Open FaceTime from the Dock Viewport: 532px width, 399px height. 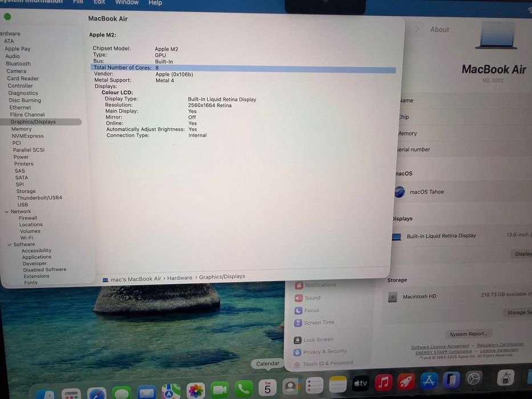coord(220,389)
